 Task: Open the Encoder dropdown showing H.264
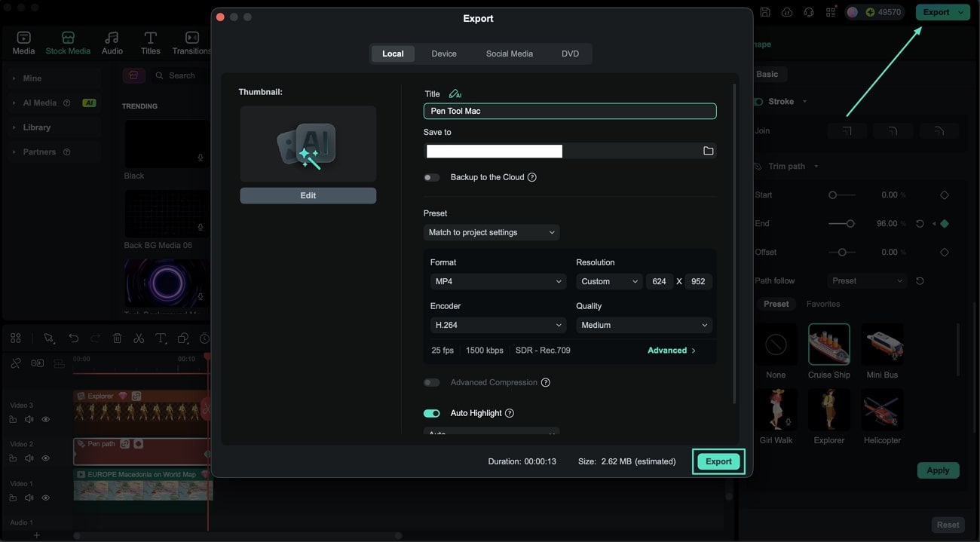pos(498,324)
